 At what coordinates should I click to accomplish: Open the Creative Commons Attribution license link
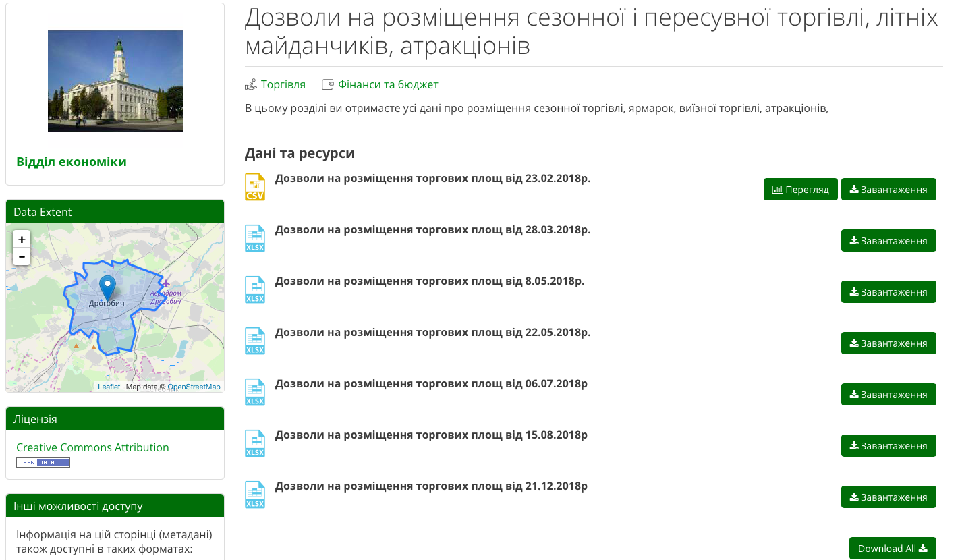pyautogui.click(x=92, y=447)
